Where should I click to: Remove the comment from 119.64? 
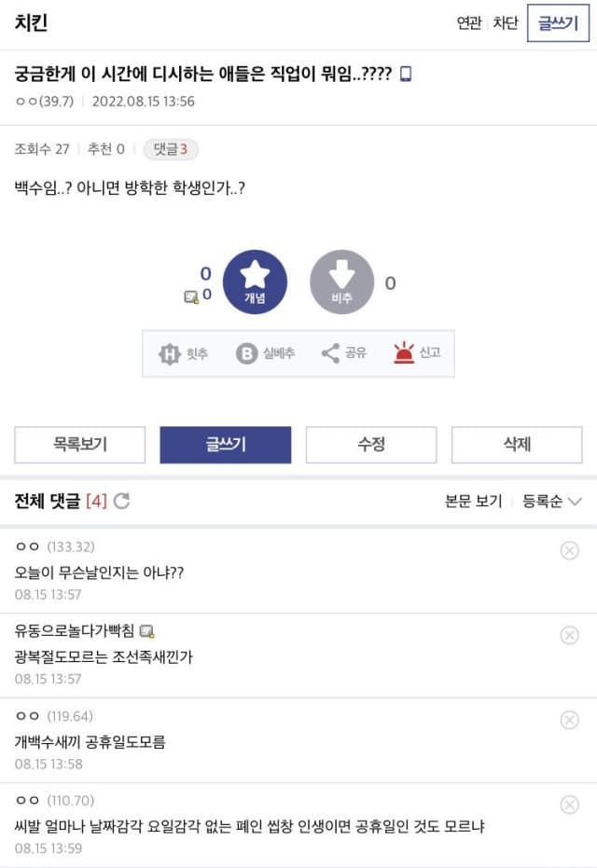tap(569, 720)
